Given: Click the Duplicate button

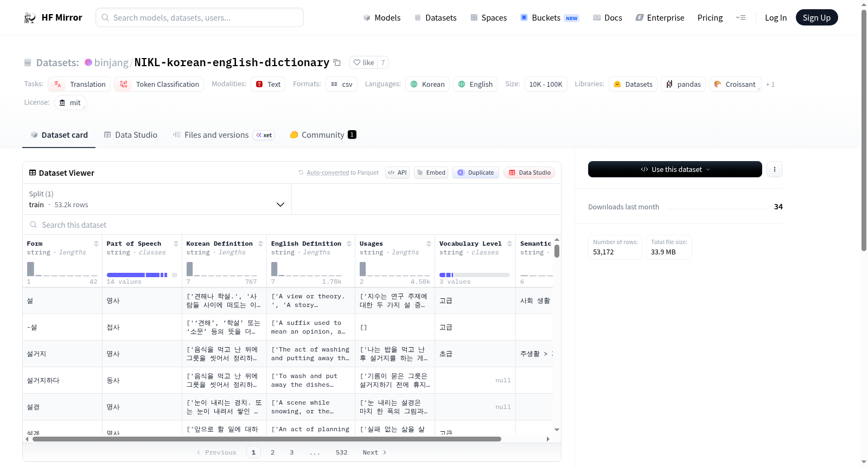Looking at the screenshot, I should click(x=476, y=172).
